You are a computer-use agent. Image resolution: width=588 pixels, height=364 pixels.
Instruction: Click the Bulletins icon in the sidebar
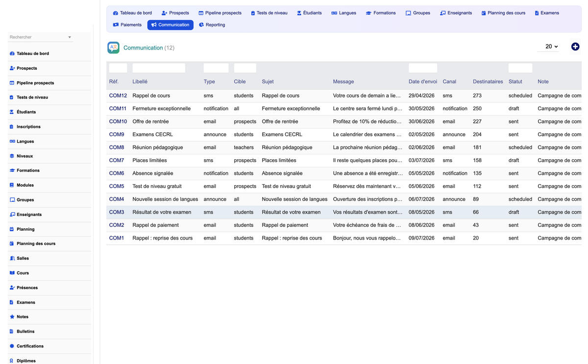click(12, 332)
